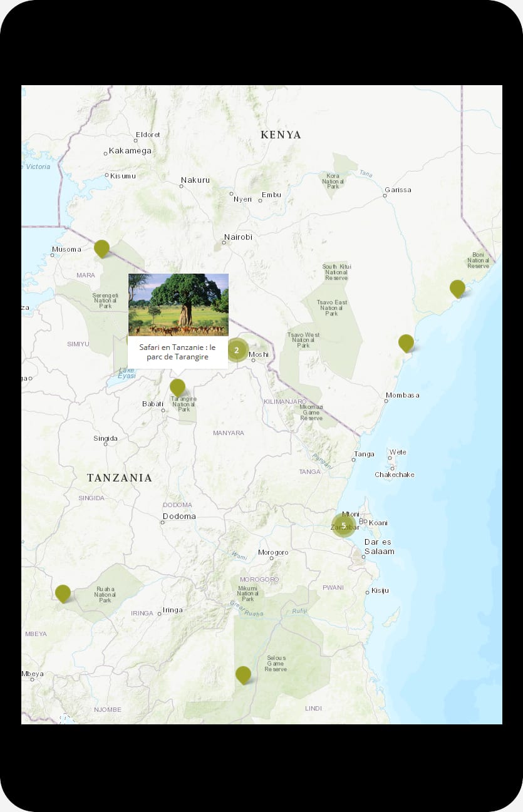
Task: Expand the cluster of 2 near Moshi
Action: [237, 350]
